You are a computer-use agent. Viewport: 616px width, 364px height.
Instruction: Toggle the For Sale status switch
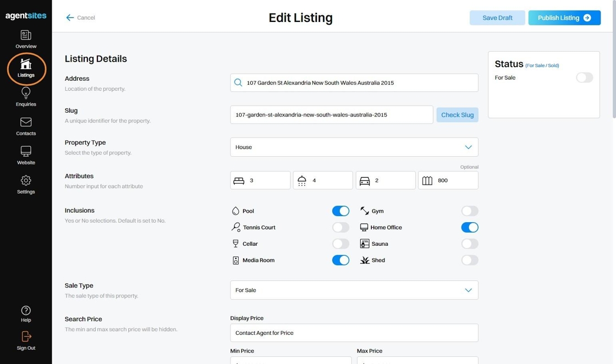point(584,78)
